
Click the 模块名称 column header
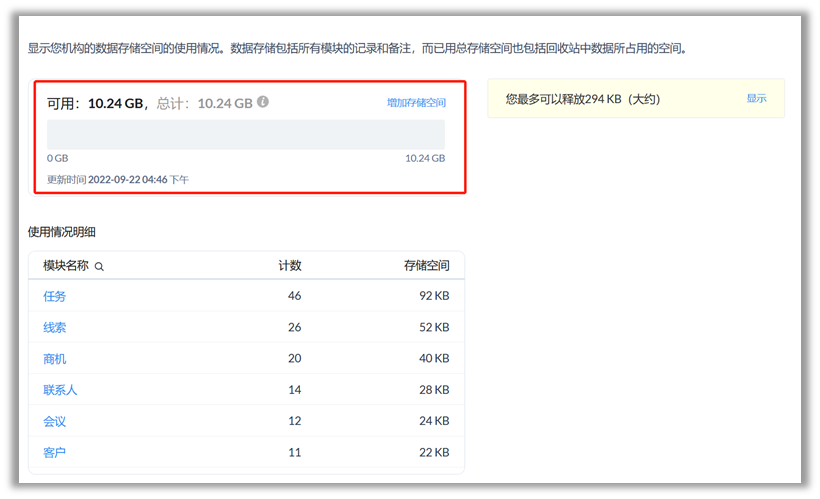tap(66, 266)
